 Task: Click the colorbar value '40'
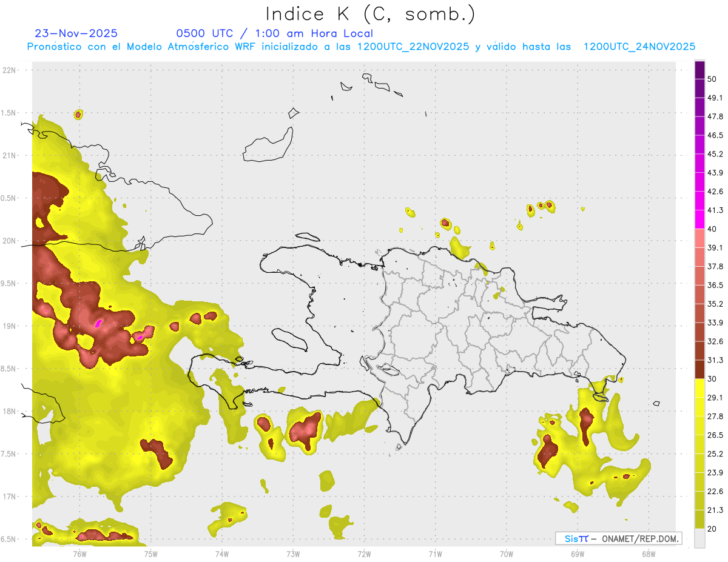[x=712, y=229]
